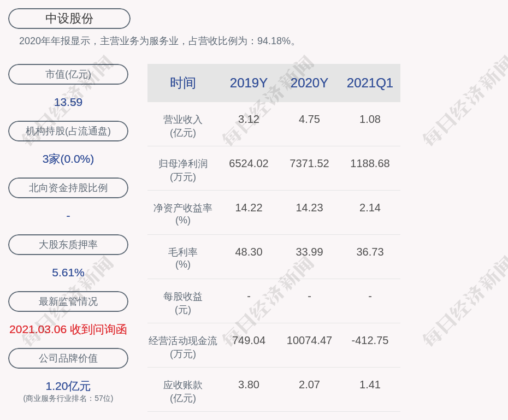508x420 pixels.
Task: Select ROE value 14.22
Action: pyautogui.click(x=249, y=208)
